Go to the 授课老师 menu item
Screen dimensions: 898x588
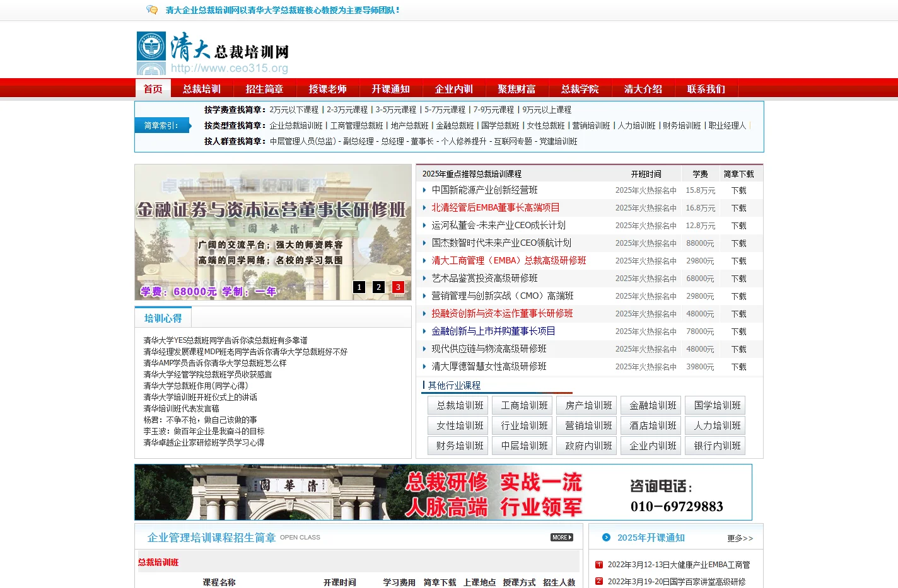[328, 89]
